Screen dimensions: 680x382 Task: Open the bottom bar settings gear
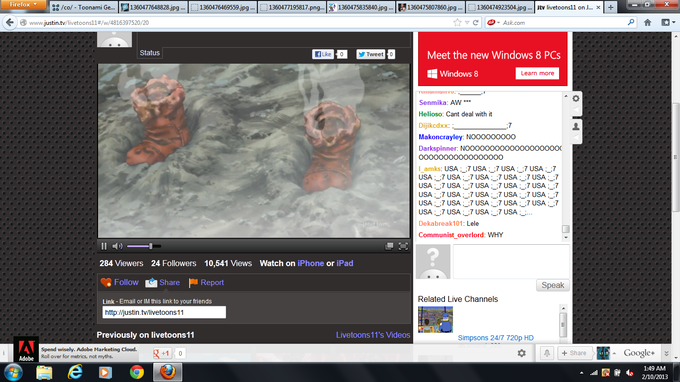[522, 353]
